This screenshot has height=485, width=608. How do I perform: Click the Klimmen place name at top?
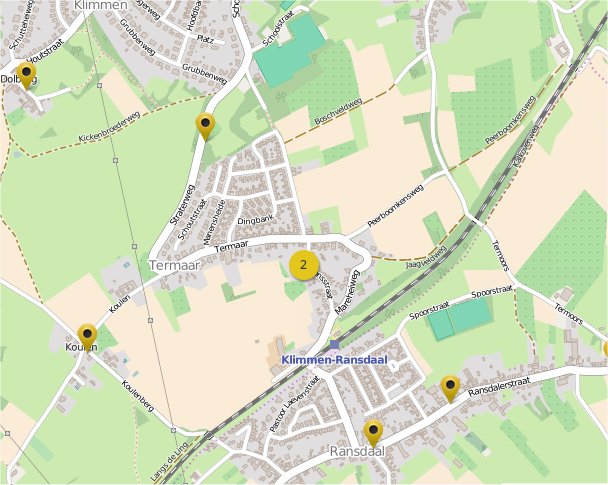click(x=101, y=5)
